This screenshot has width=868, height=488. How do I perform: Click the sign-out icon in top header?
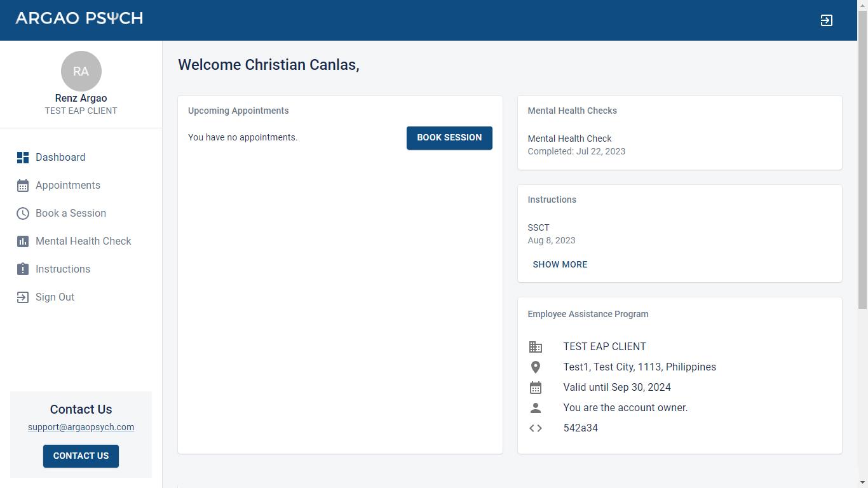(x=826, y=20)
